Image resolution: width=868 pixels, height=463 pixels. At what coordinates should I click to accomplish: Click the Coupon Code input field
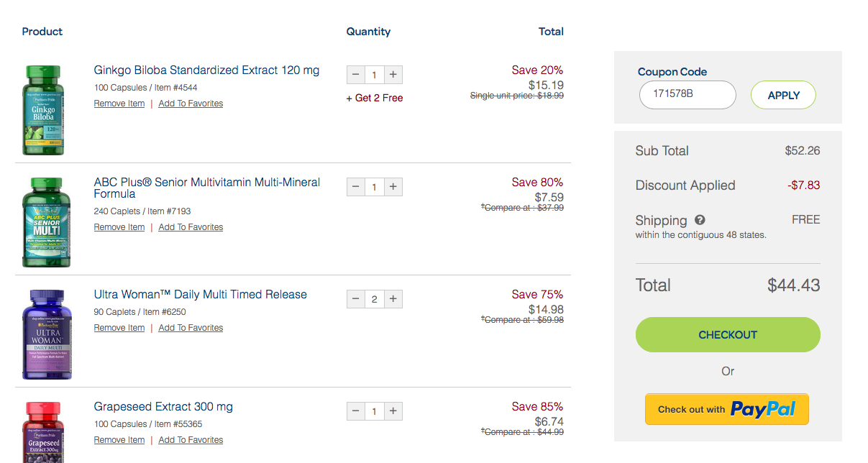(687, 94)
